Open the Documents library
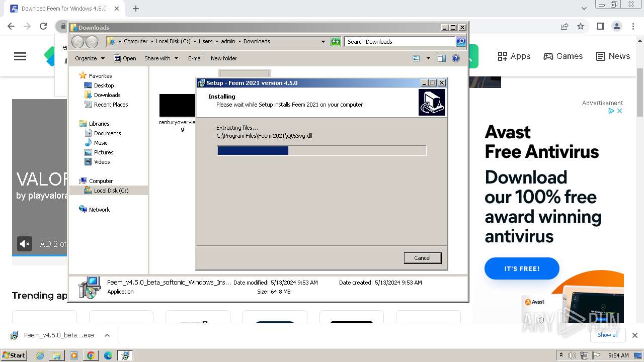Image resolution: width=644 pixels, height=362 pixels. point(107,133)
